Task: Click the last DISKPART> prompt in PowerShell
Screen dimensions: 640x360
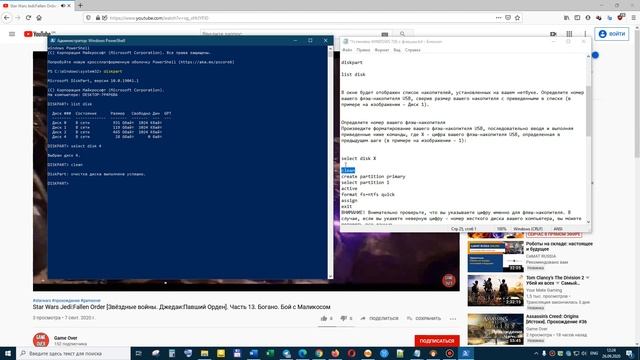Action: [58, 183]
